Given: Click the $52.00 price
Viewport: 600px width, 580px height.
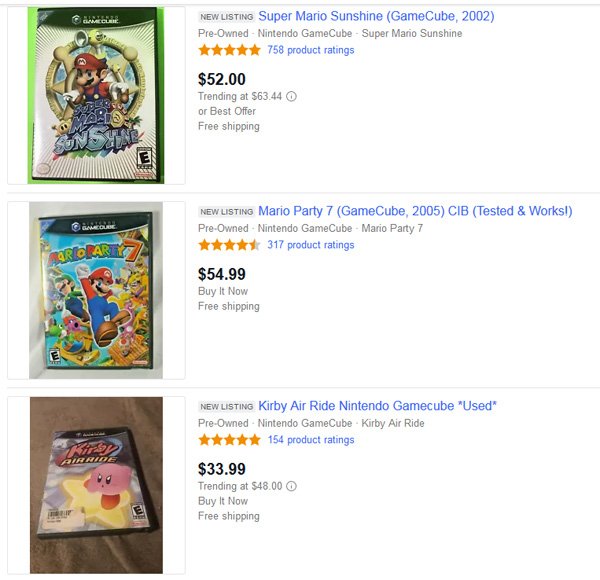Looking at the screenshot, I should click(222, 79).
